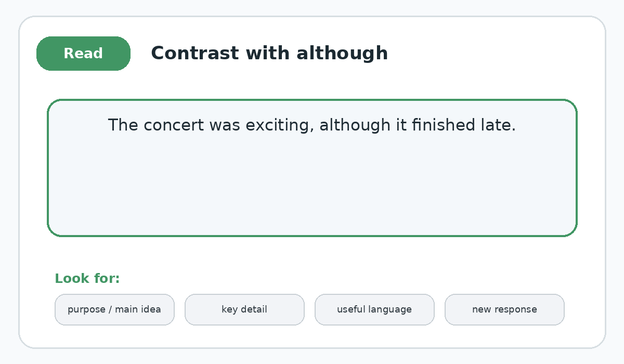Click the word 'exciting,' in the passage
624x364 pixels.
pyautogui.click(x=280, y=125)
